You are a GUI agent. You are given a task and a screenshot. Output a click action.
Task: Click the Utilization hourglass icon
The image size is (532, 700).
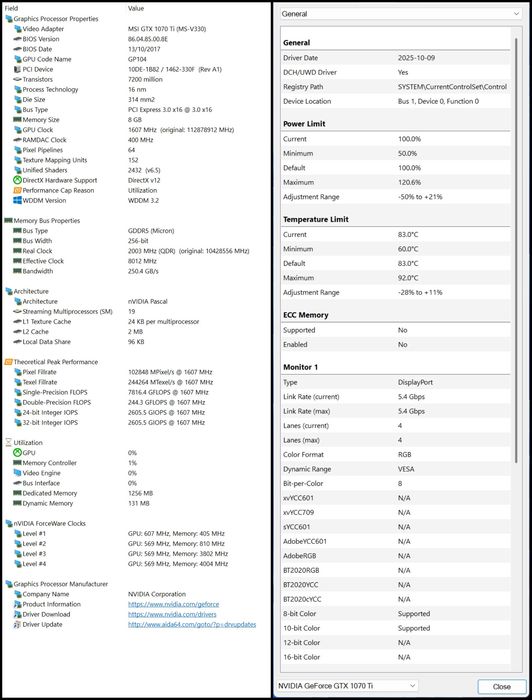pyautogui.click(x=8, y=442)
